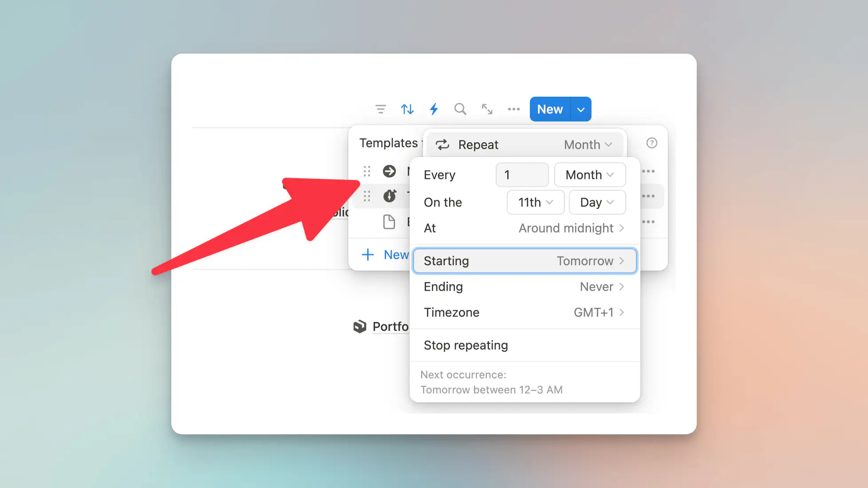Click the arrow-circle template icon

coord(389,171)
